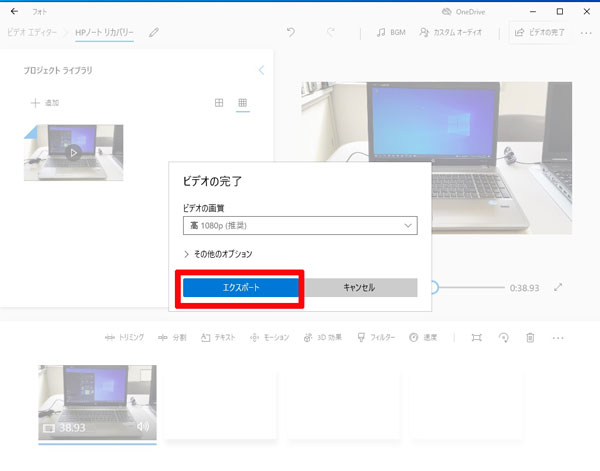This screenshot has height=471, width=600.
Task: Open モーション motion tool
Action: (269, 337)
